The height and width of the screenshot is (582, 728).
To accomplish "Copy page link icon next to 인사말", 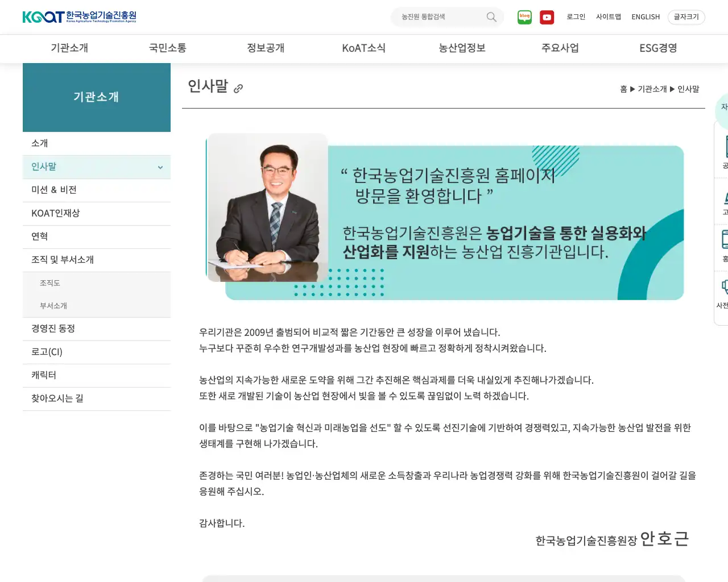I will point(238,88).
